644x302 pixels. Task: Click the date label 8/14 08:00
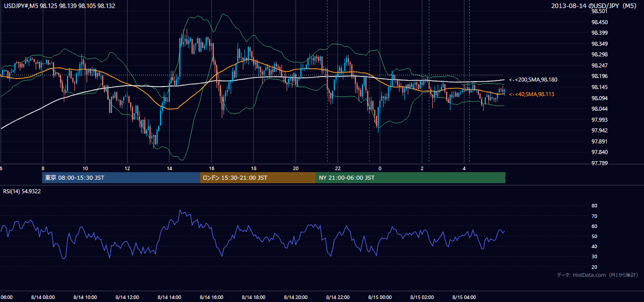(43, 297)
